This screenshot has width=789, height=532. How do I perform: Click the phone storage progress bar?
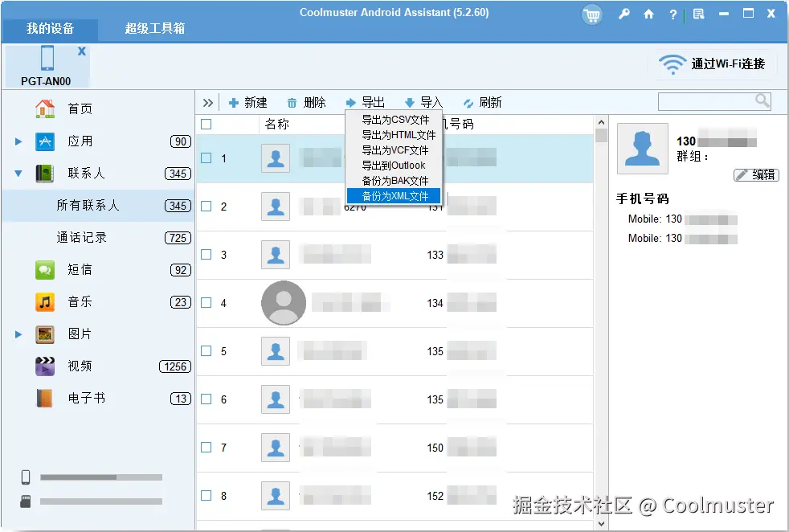(x=100, y=477)
